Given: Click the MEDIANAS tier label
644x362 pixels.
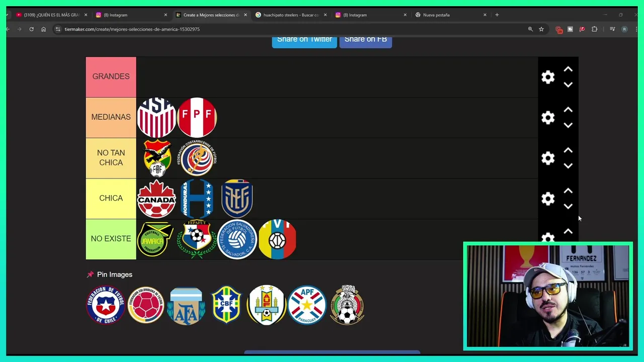Looking at the screenshot, I should pyautogui.click(x=111, y=118).
